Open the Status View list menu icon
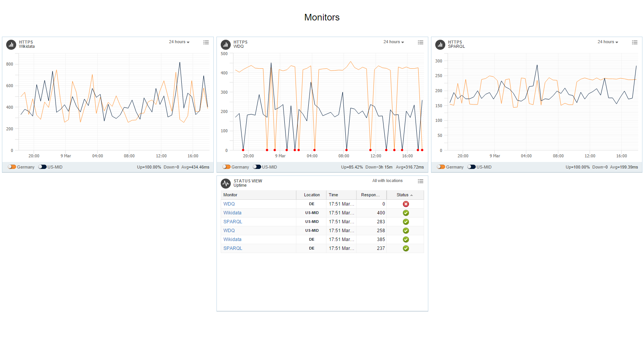Image resolution: width=644 pixels, height=339 pixels. 421,181
